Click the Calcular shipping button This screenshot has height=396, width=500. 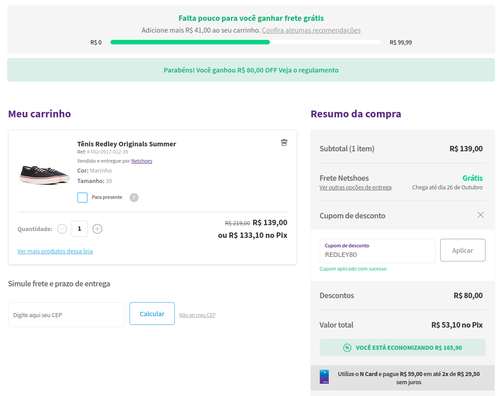(152, 314)
